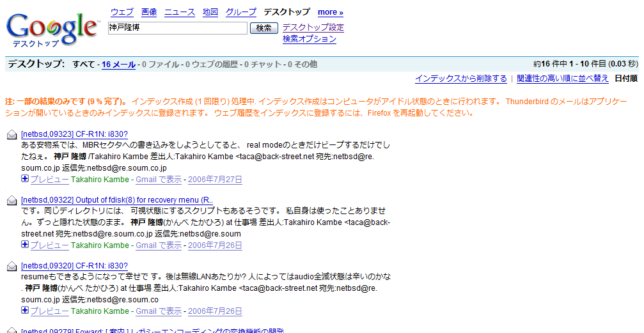Open the ウェブ search tab

pos(122,12)
